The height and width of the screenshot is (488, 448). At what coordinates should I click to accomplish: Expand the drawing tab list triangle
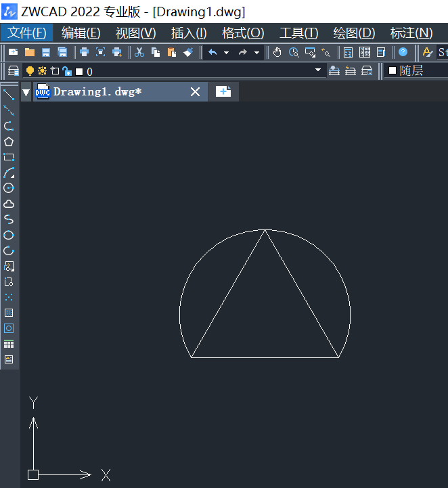click(x=26, y=92)
